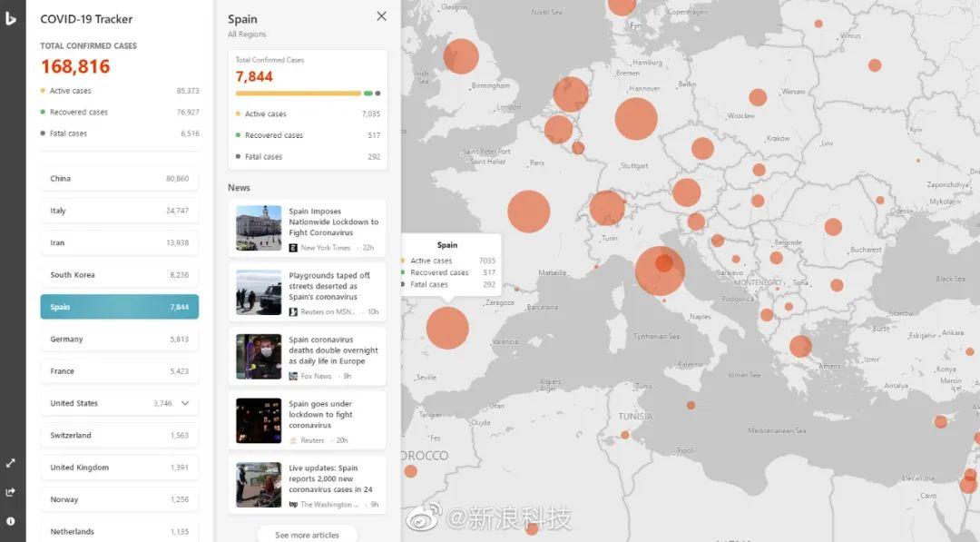Select the highlighted Spain row
Screen dimensions: 980x542
point(120,307)
